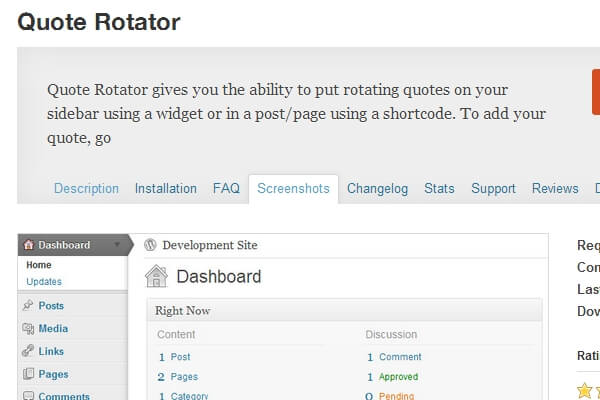Screen dimensions: 600x400
Task: Click the WordPress logo beside Development Site
Action: click(151, 245)
